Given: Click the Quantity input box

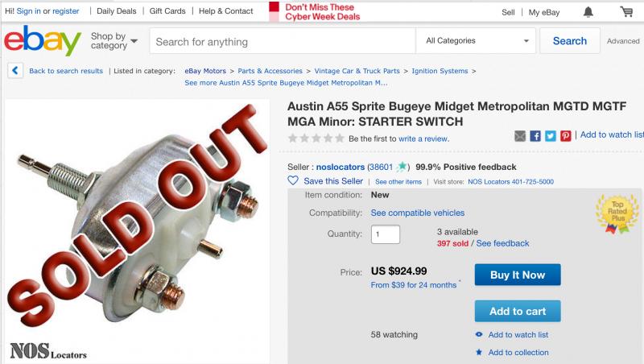Looking at the screenshot, I should click(x=386, y=234).
